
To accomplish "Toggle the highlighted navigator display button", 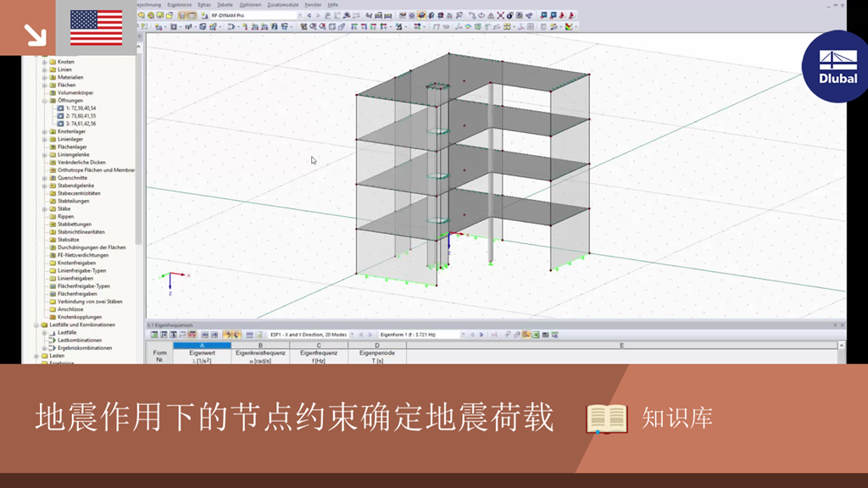I will pos(182,15).
